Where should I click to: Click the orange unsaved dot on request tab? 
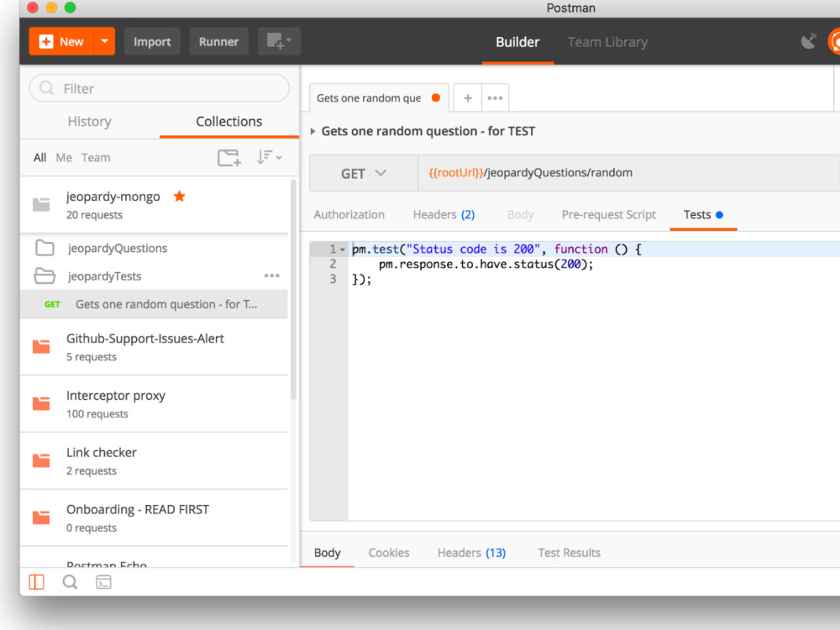[x=436, y=97]
